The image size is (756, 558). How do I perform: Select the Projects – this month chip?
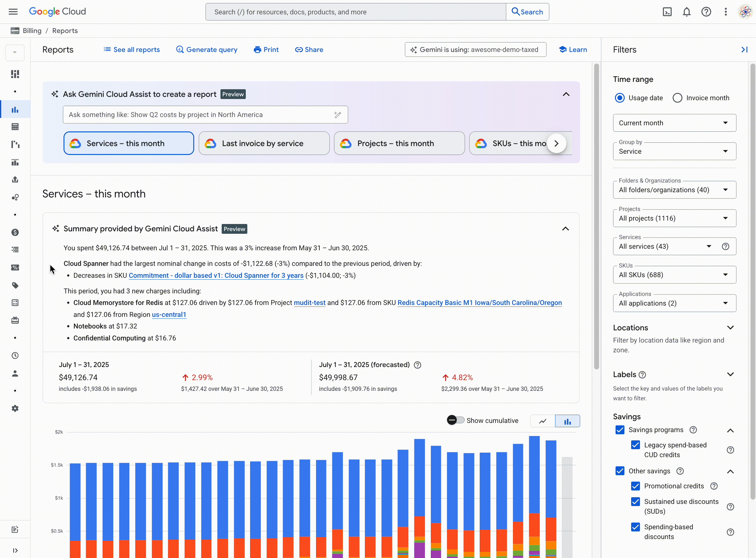click(399, 143)
